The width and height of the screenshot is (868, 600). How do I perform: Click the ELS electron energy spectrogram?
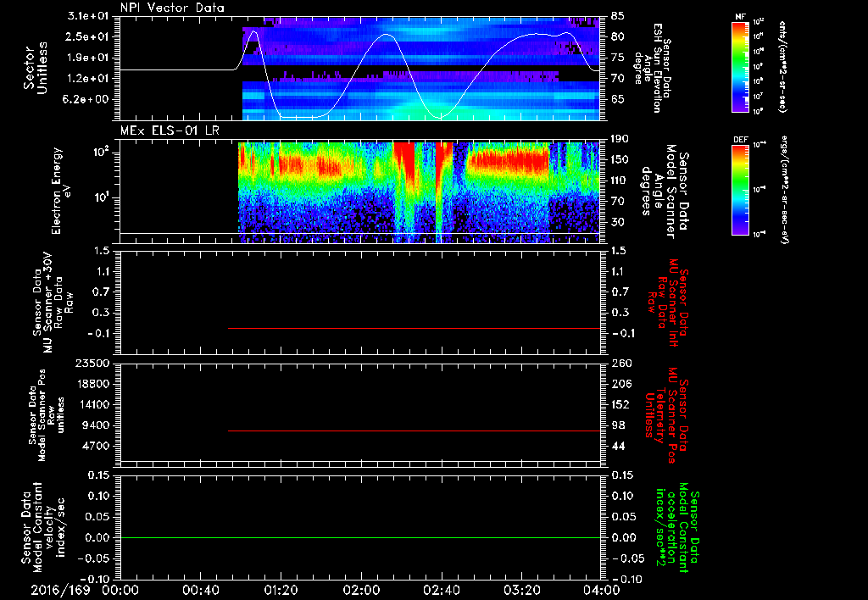[419, 192]
